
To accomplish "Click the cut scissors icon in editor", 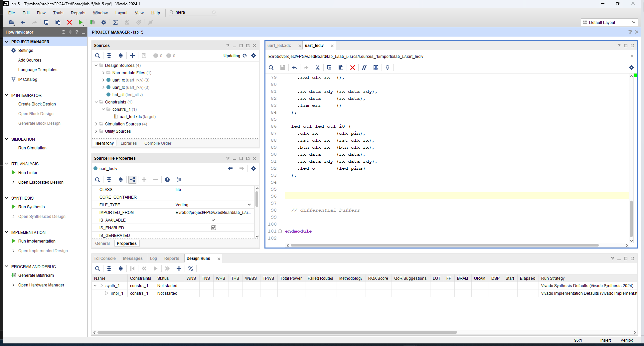I will tap(318, 68).
